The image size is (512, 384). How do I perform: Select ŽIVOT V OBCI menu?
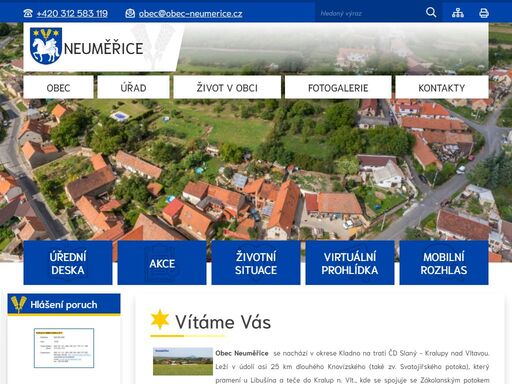point(227,87)
